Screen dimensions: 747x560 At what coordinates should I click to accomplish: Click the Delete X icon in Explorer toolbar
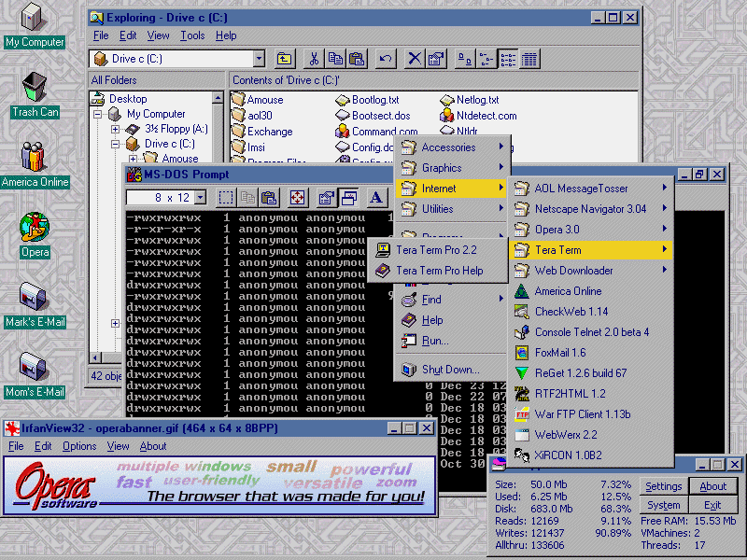pos(415,59)
